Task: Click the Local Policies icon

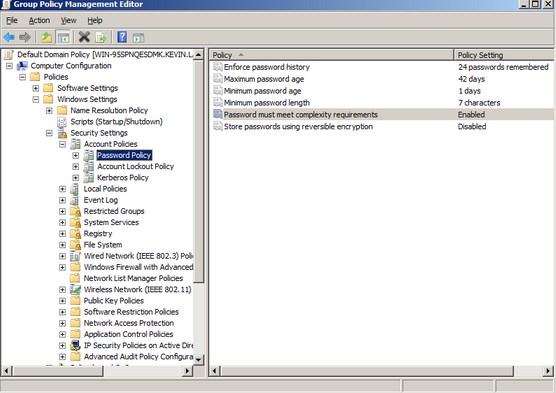Action: (74, 189)
